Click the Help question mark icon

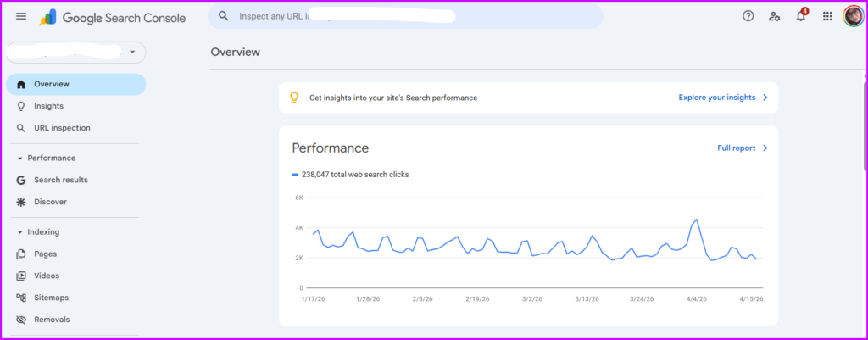[x=748, y=16]
